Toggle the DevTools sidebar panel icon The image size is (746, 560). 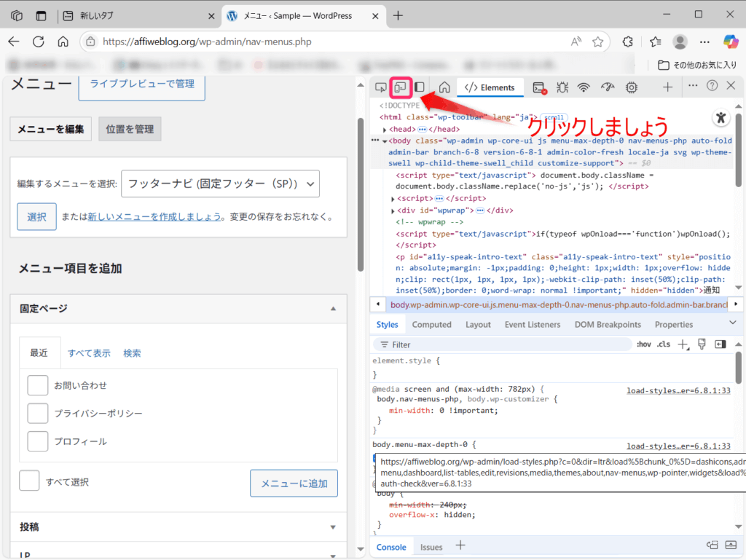(x=419, y=87)
